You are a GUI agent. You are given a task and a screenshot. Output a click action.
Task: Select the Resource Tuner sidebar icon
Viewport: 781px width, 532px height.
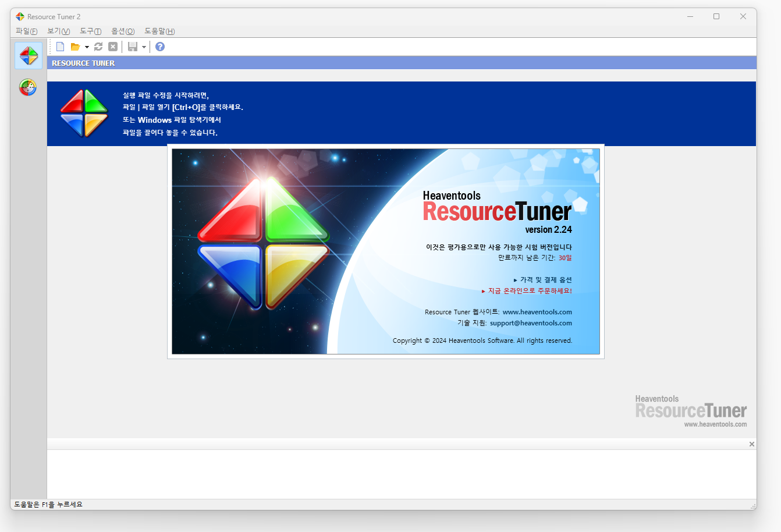coord(29,56)
